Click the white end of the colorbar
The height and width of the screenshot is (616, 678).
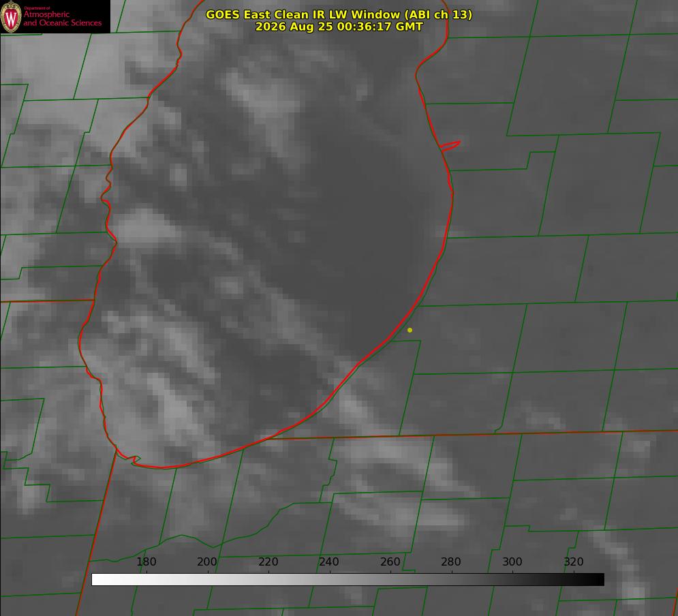pyautogui.click(x=98, y=579)
